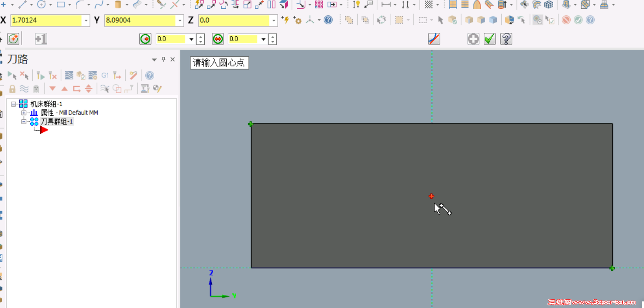Screen dimensions: 644x308
Task: Click the red plus point in viewport
Action: (x=431, y=196)
